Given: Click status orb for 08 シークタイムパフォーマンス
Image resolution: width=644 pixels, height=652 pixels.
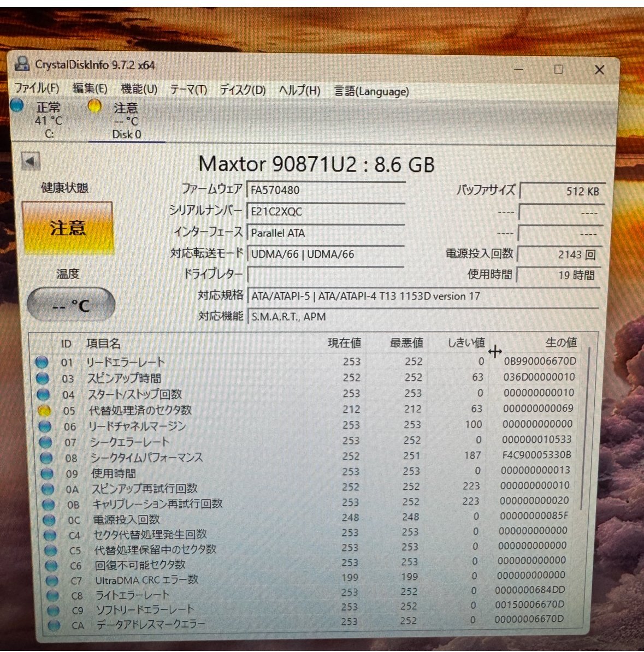Looking at the screenshot, I should 46,458.
